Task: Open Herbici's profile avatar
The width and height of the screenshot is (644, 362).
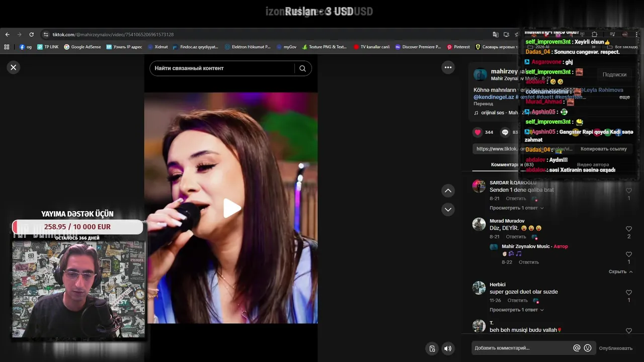Action: [x=479, y=288]
